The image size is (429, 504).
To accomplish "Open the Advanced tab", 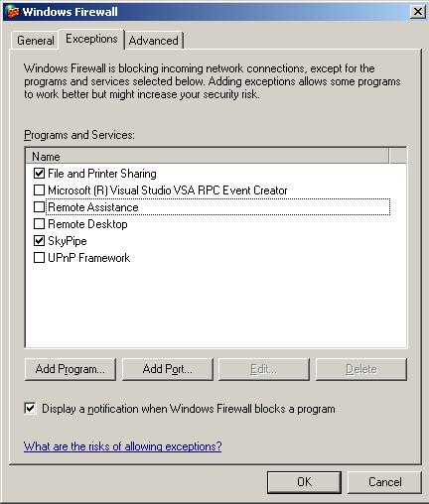I will [x=154, y=41].
